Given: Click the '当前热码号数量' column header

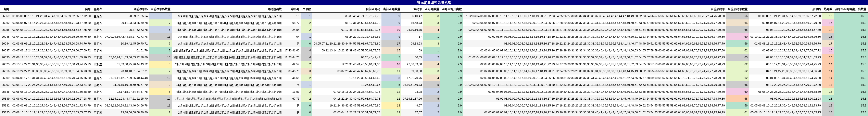Looking at the screenshot, I should pyautogui.click(x=738, y=9).
